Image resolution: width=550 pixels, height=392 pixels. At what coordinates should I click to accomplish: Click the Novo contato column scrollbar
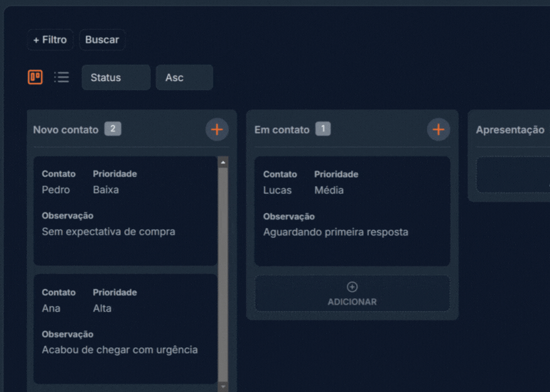point(223,270)
